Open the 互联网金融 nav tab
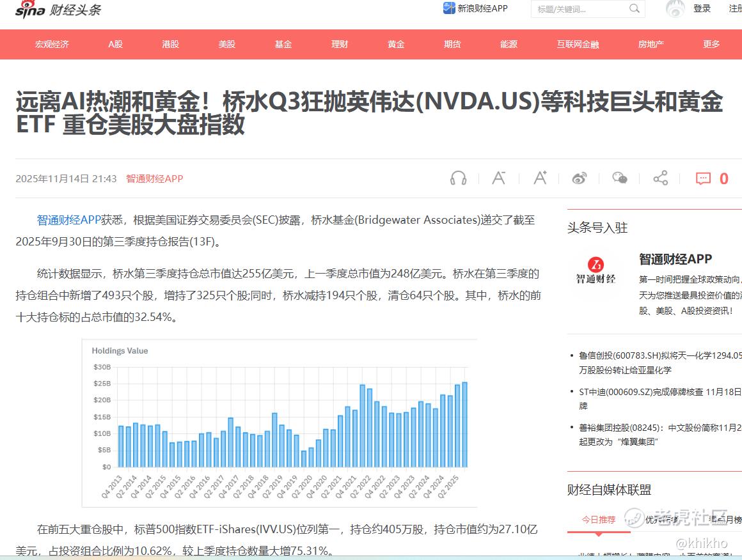This screenshot has width=742, height=560. coord(578,45)
